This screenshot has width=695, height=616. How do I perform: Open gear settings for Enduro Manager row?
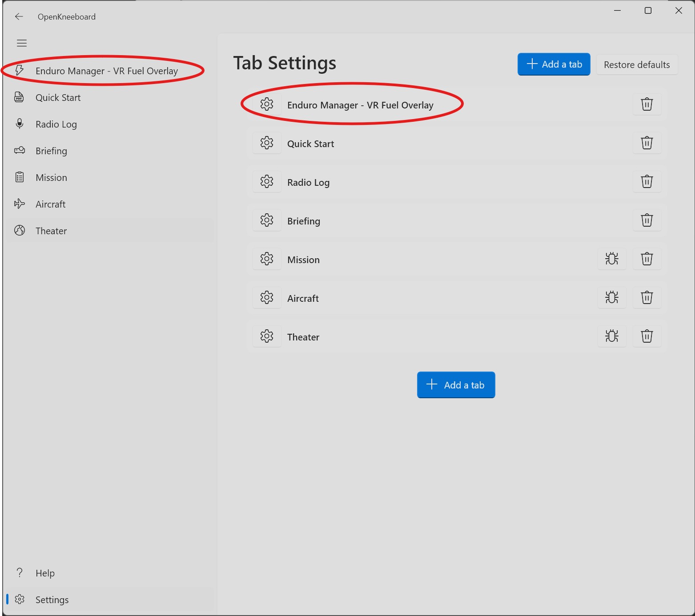coord(267,104)
